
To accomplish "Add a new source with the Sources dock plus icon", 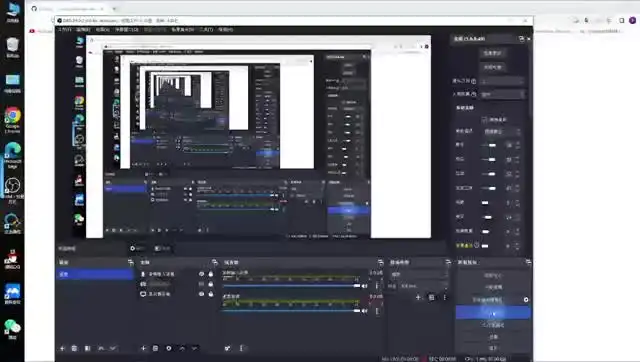I will click(143, 348).
